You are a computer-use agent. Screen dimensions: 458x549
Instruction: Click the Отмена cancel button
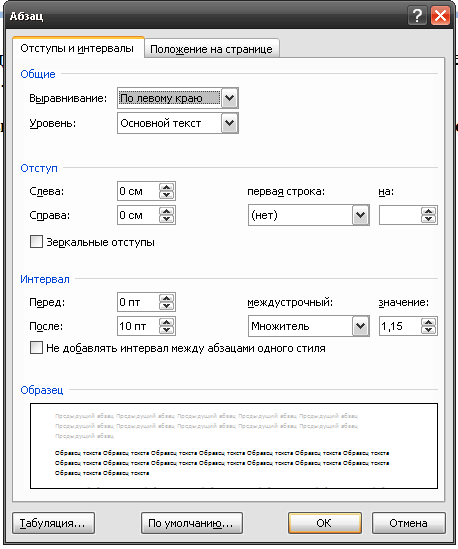tap(409, 523)
